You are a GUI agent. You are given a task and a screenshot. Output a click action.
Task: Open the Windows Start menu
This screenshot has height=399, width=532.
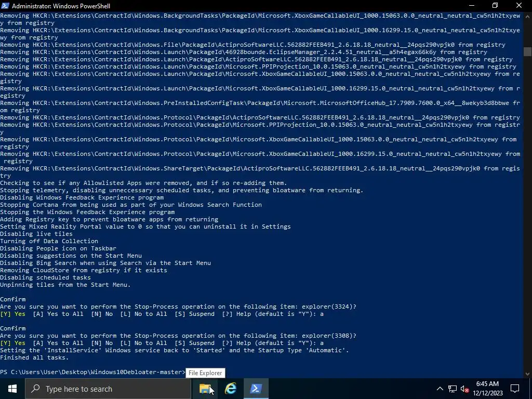[12, 389]
